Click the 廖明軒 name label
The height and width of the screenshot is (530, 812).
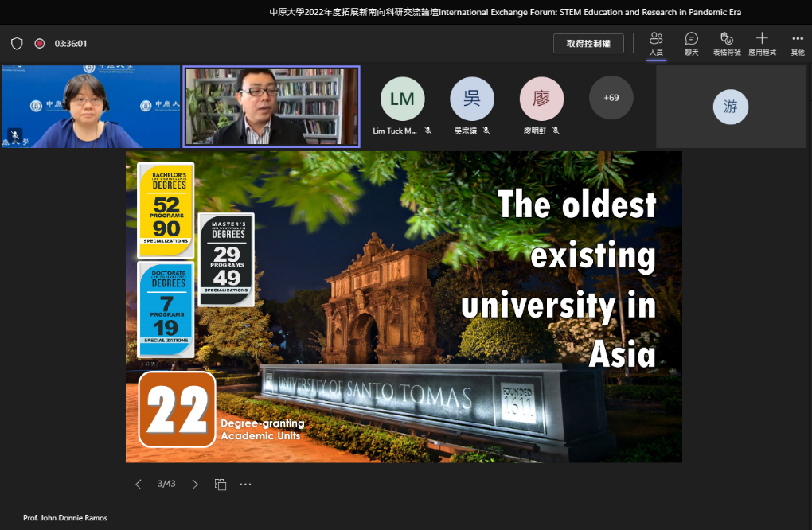(535, 131)
